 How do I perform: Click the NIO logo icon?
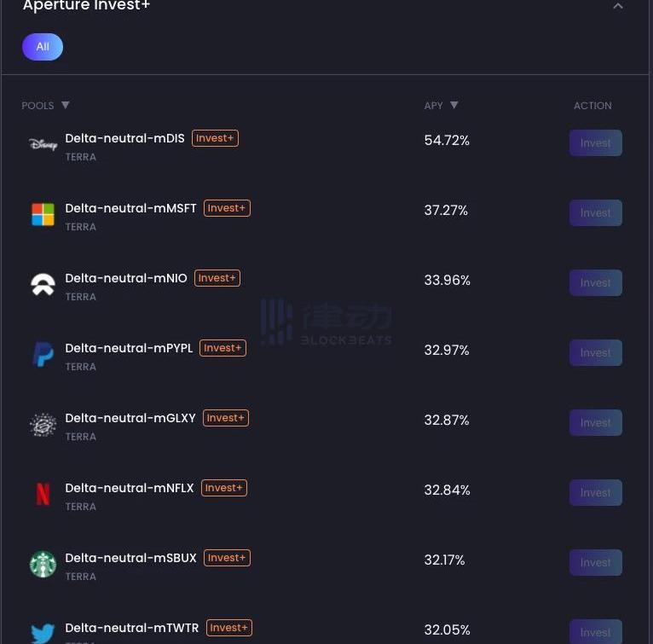click(x=43, y=284)
